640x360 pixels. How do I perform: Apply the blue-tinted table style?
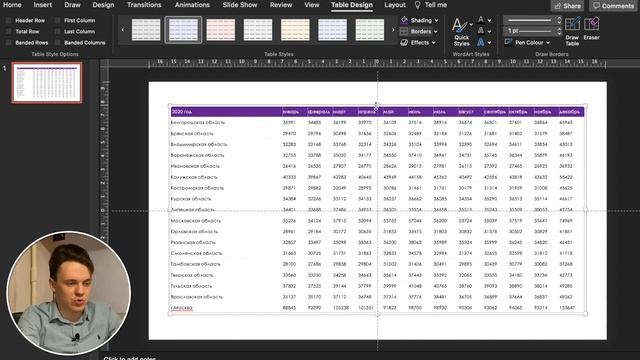pyautogui.click(x=332, y=30)
